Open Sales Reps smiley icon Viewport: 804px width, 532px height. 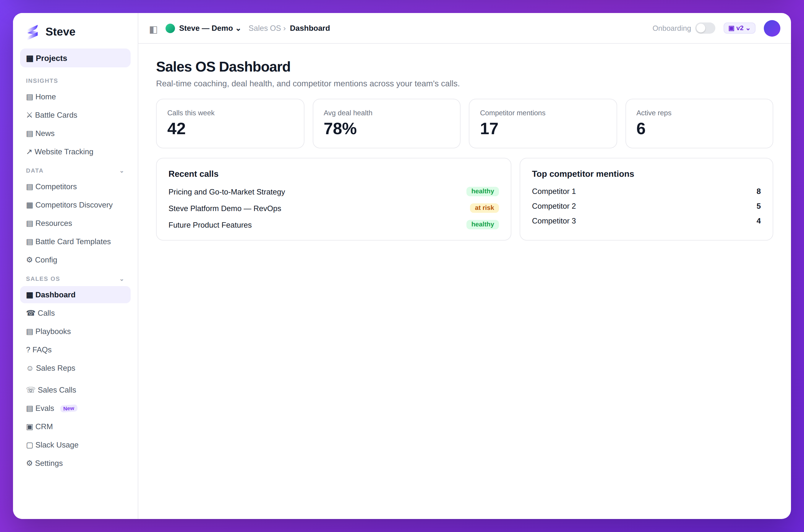click(x=30, y=369)
